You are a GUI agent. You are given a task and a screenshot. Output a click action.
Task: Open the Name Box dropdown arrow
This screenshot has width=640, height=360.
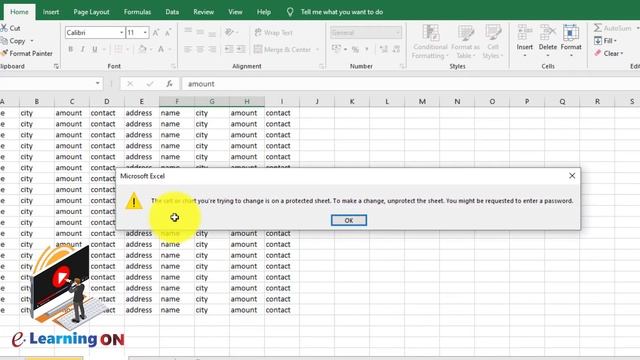(x=97, y=83)
